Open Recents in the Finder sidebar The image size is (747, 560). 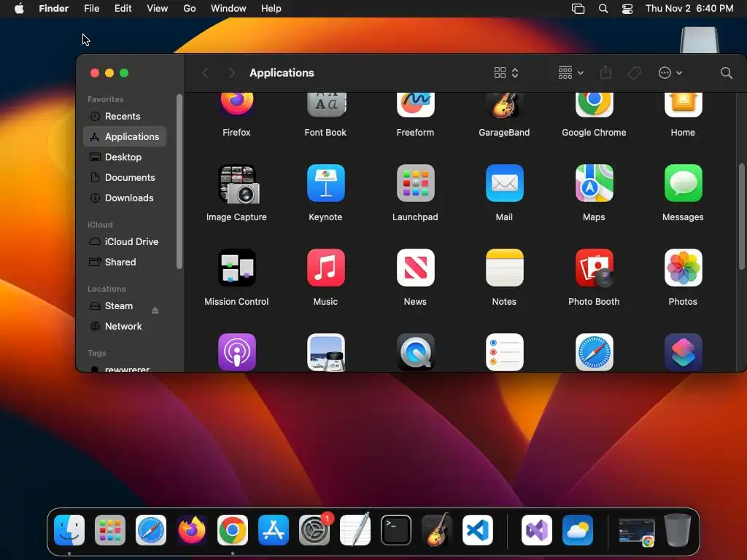click(125, 116)
